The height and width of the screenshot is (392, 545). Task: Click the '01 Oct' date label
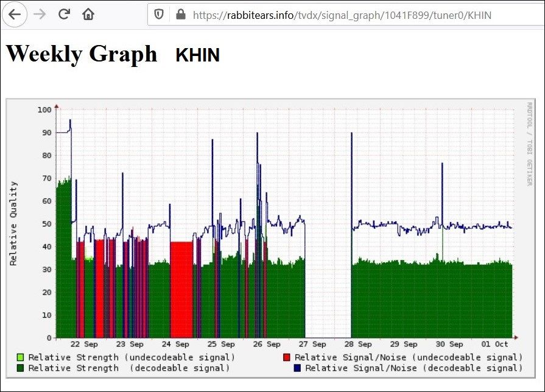coord(494,344)
